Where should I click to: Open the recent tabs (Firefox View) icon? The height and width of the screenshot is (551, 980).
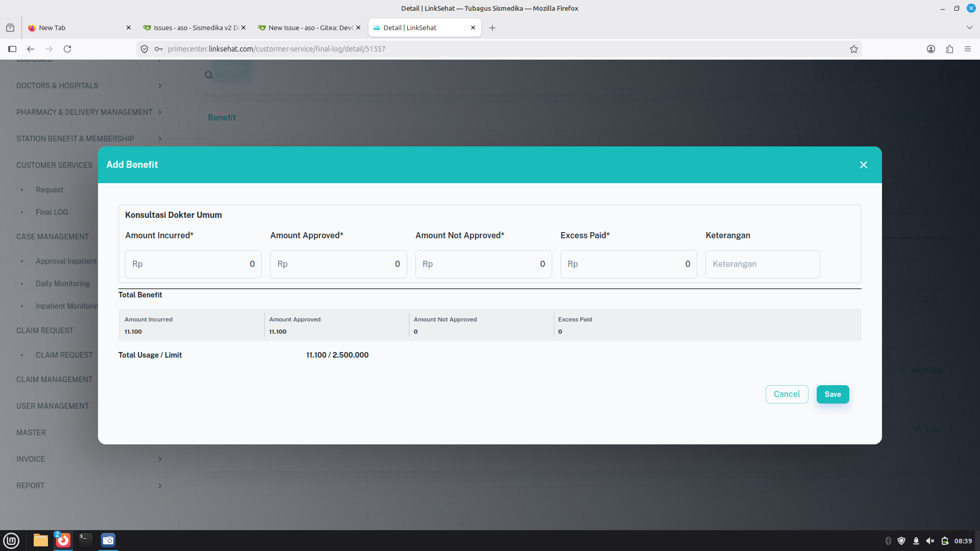coord(10,28)
